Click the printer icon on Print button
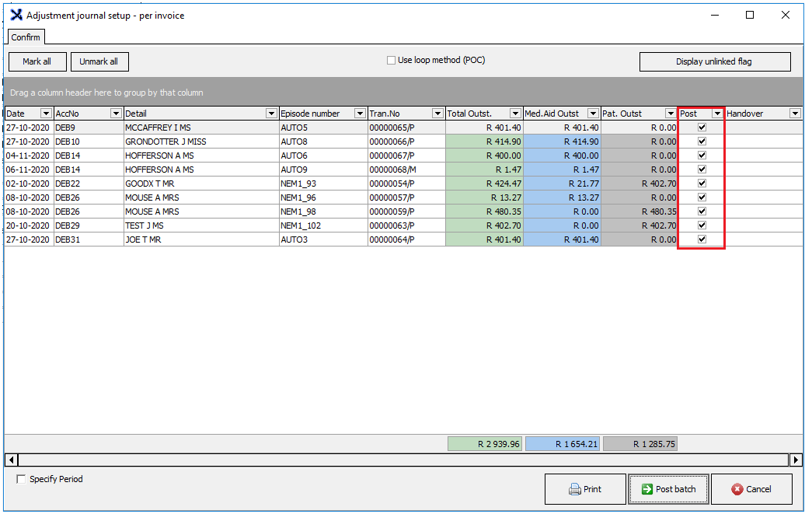This screenshot has width=812, height=514. (575, 490)
